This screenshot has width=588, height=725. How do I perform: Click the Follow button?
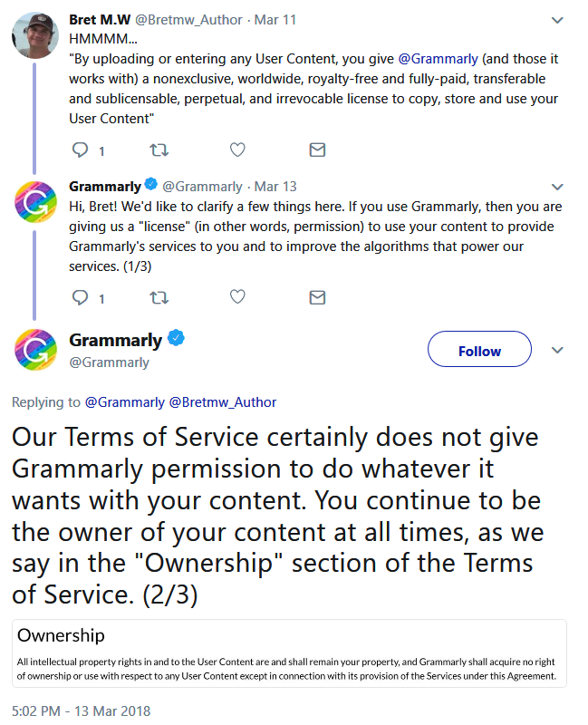click(x=479, y=350)
